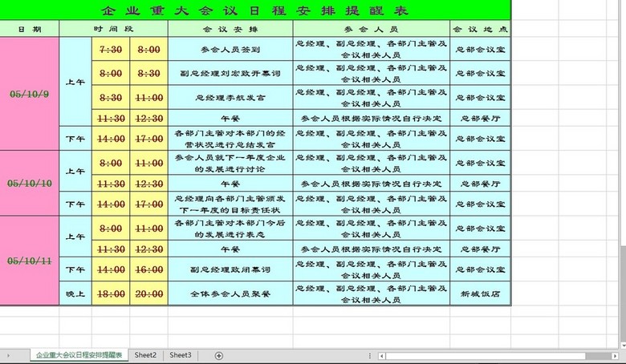Click the 新城饭店 location cell
The height and width of the screenshot is (364, 626).
point(480,294)
